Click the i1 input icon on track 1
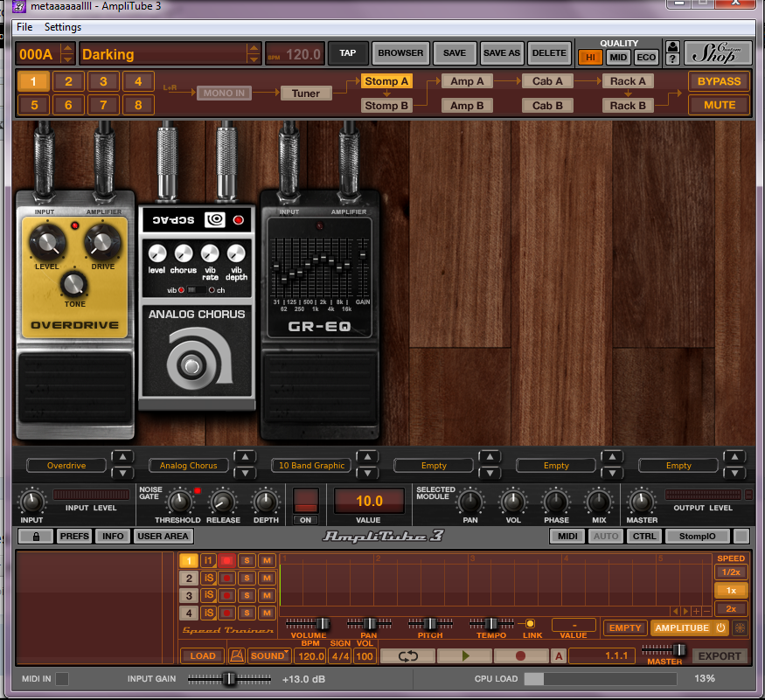The width and height of the screenshot is (765, 700). [208, 560]
